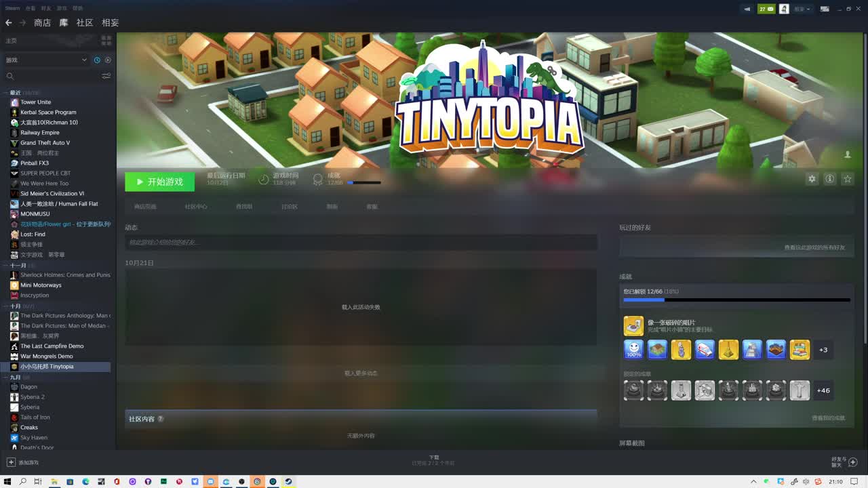Click the play time clock icon
Viewport: 868px width, 488px height.
pos(264,179)
